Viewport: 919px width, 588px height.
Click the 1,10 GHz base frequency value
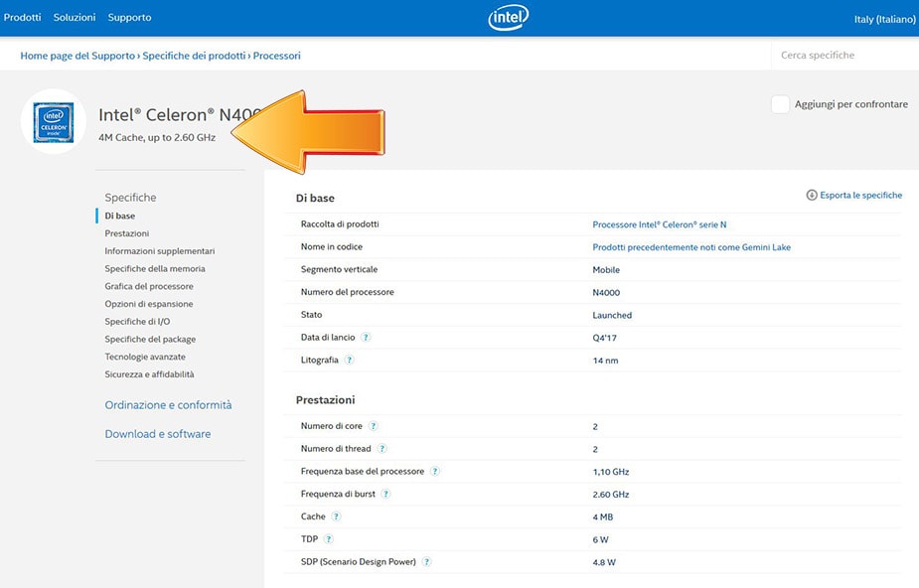(x=611, y=472)
